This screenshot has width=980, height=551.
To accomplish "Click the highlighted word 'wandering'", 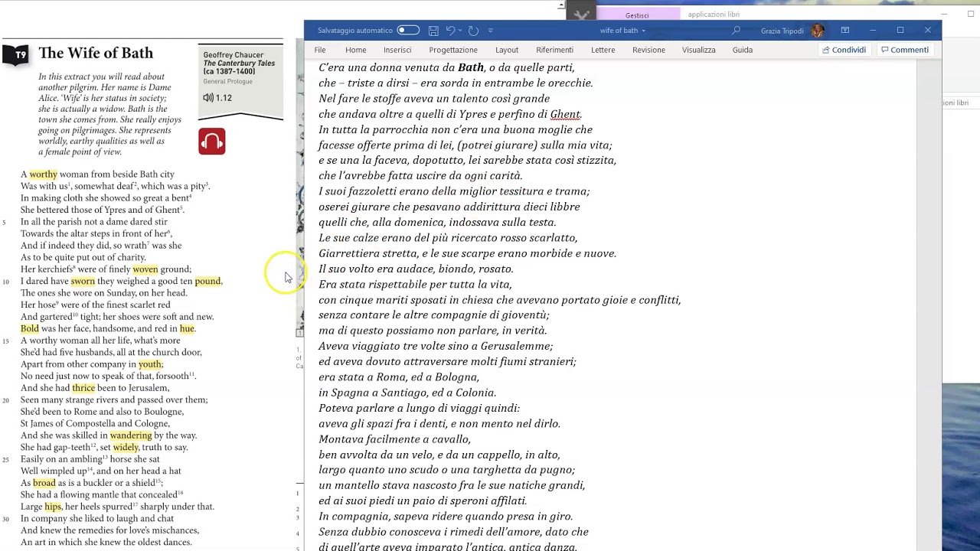I will [131, 435].
